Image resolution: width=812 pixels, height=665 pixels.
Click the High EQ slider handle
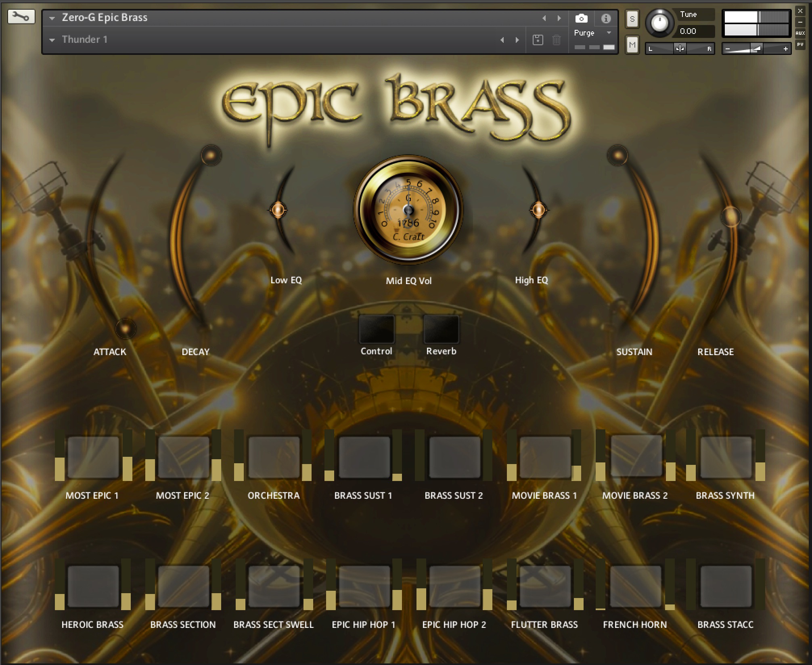[538, 210]
